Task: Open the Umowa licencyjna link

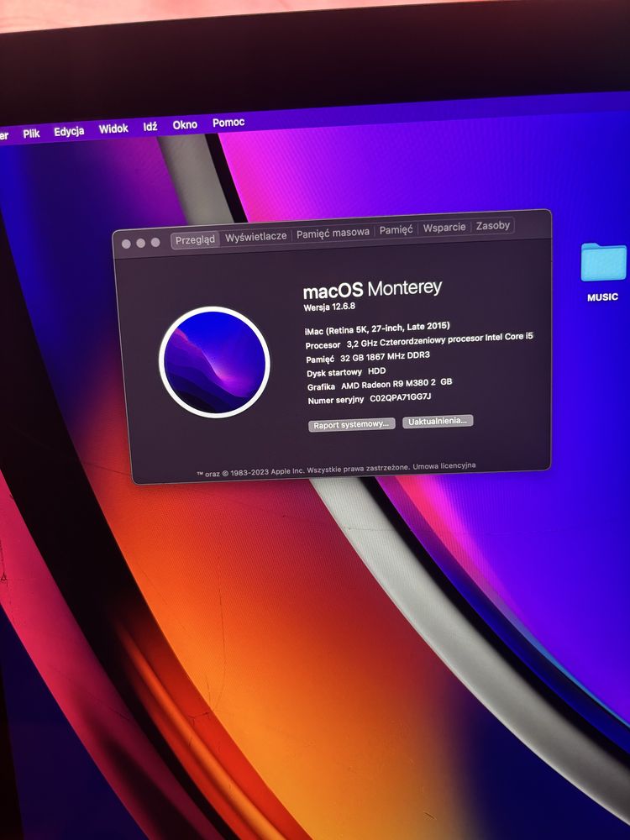Action: [x=444, y=466]
